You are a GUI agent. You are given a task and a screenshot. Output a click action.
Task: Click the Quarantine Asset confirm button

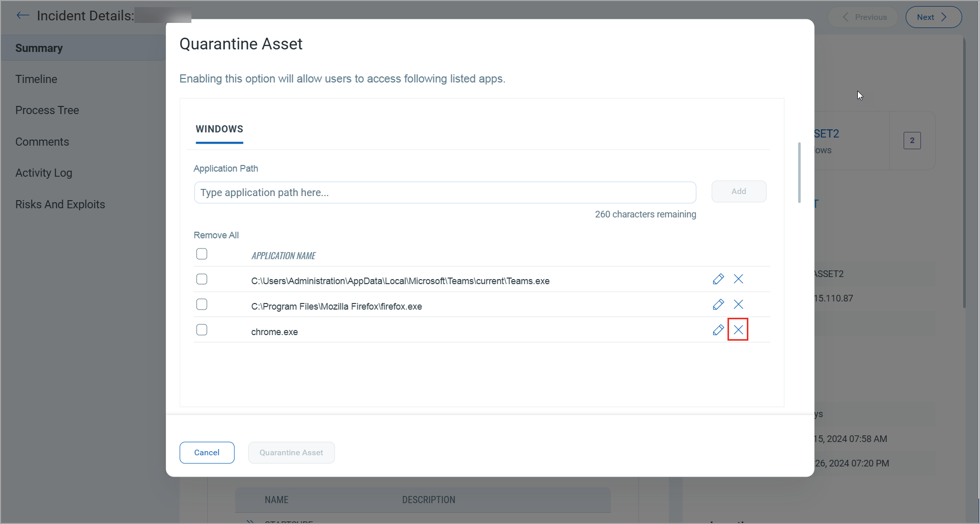[291, 452]
